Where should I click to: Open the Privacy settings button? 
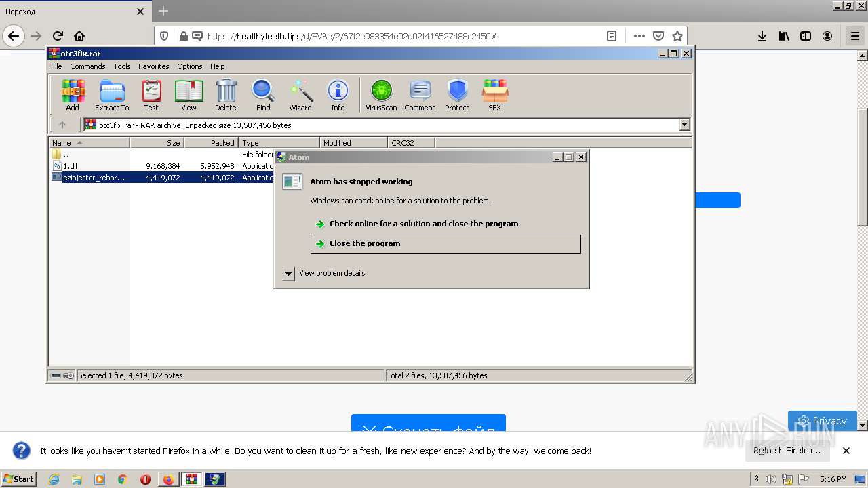click(x=823, y=421)
